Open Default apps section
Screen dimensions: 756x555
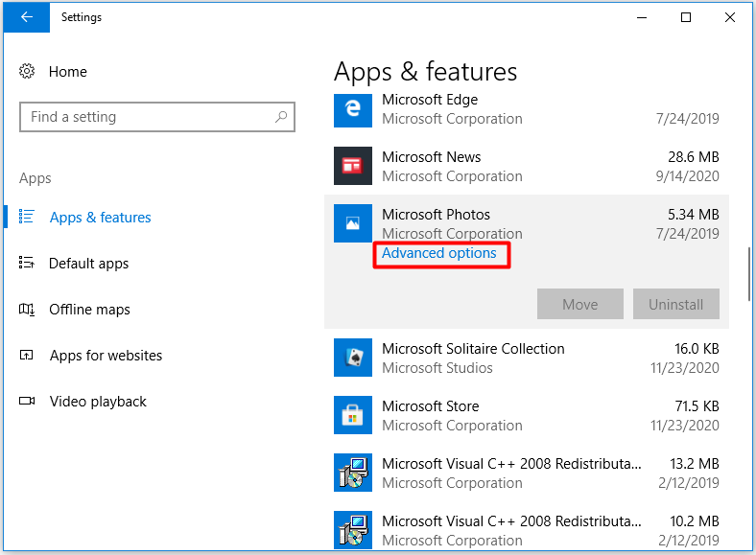(88, 264)
